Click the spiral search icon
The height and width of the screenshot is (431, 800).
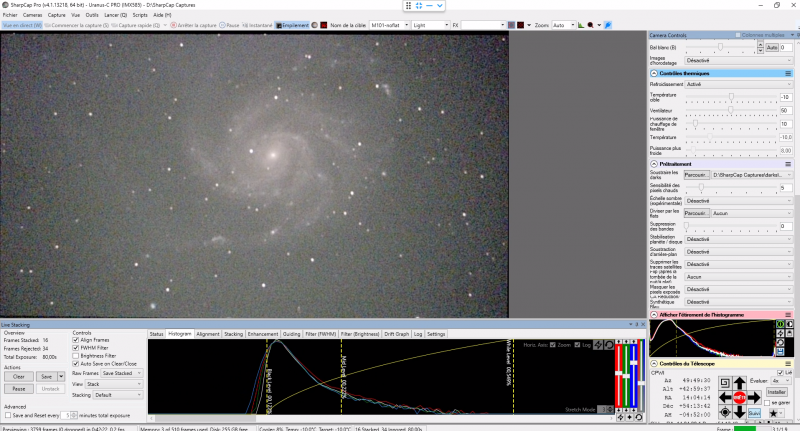(725, 383)
